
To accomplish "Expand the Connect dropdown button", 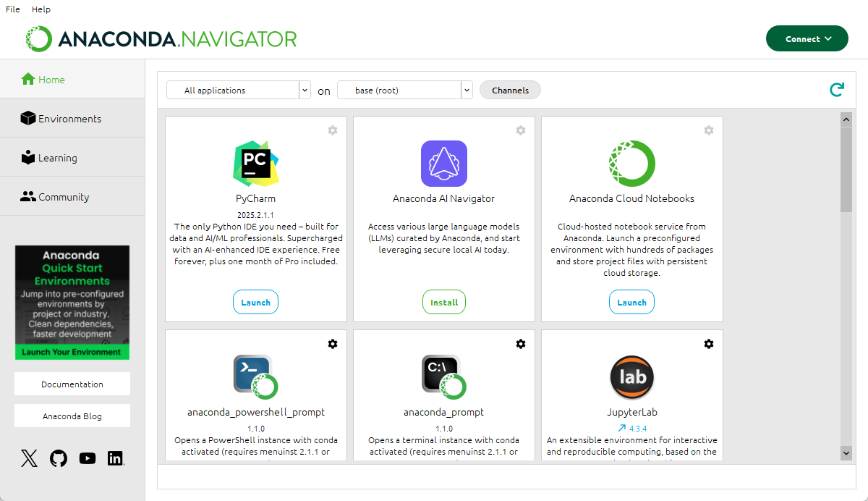I will click(807, 38).
